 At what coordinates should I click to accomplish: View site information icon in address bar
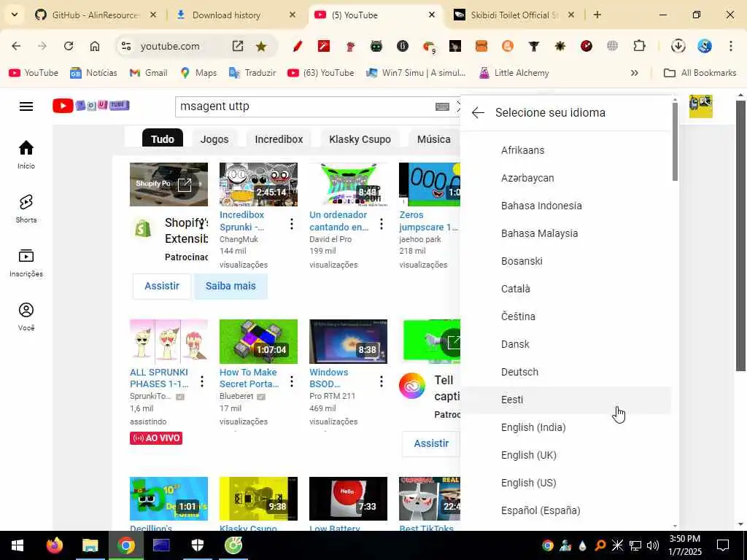126,46
